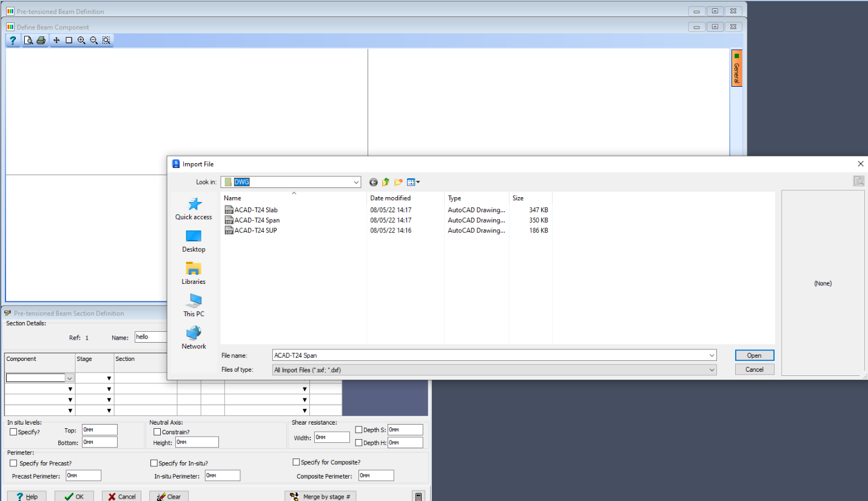The image size is (868, 501).
Task: Click Open in the Import File dialog
Action: pos(755,355)
